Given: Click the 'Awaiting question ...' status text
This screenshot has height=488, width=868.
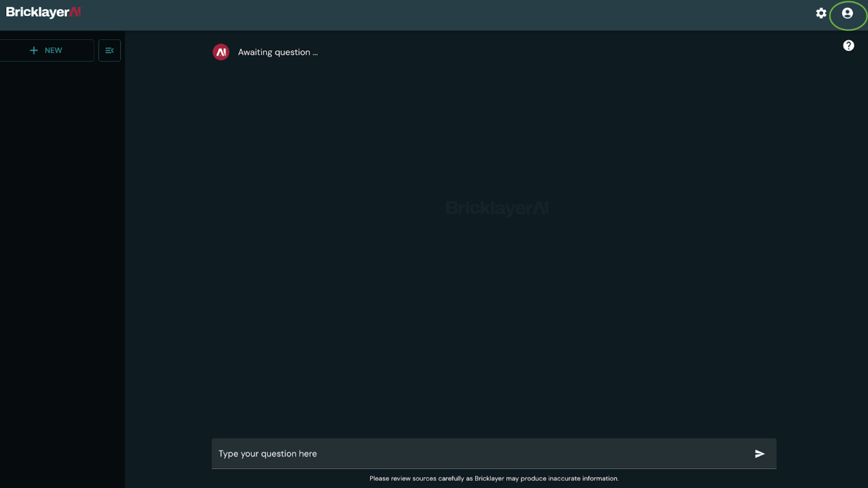Looking at the screenshot, I should coord(278,52).
